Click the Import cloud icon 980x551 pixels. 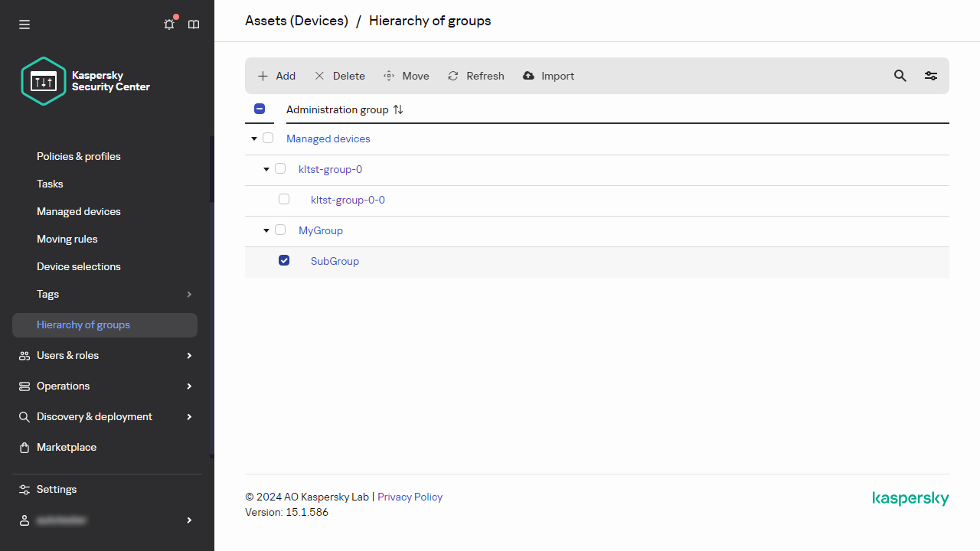(x=528, y=76)
